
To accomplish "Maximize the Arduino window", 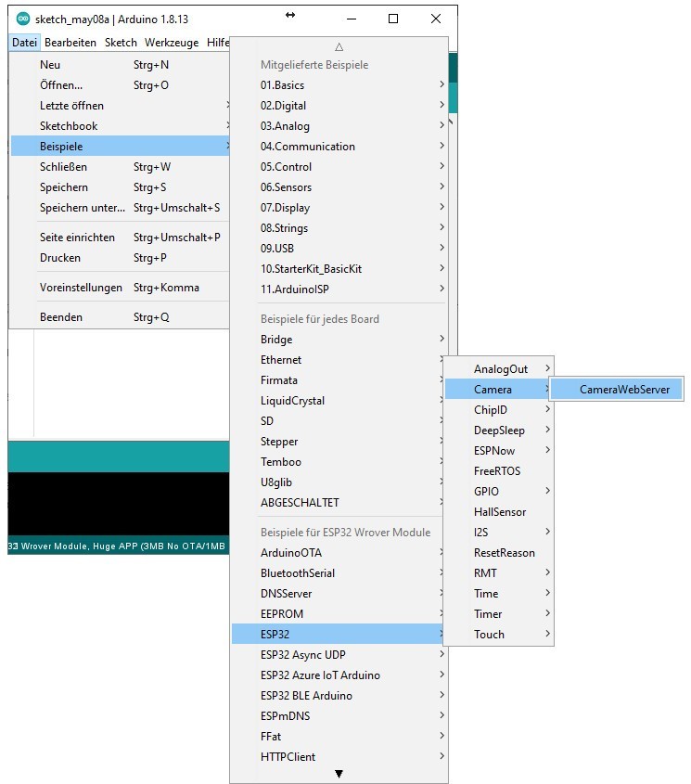I will pyautogui.click(x=393, y=19).
